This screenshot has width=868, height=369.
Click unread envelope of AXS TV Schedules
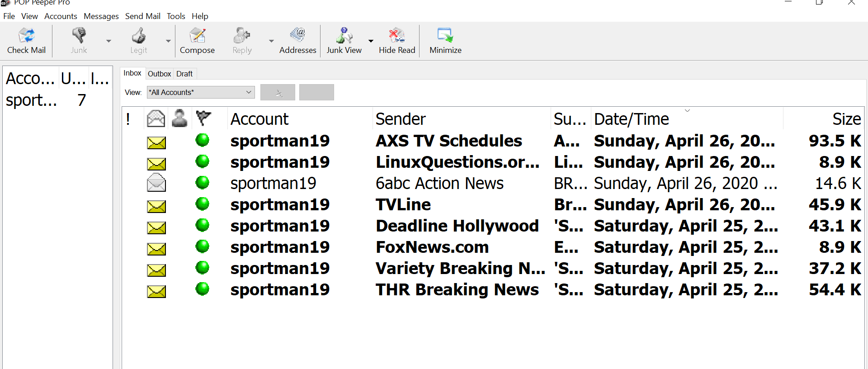tap(156, 142)
